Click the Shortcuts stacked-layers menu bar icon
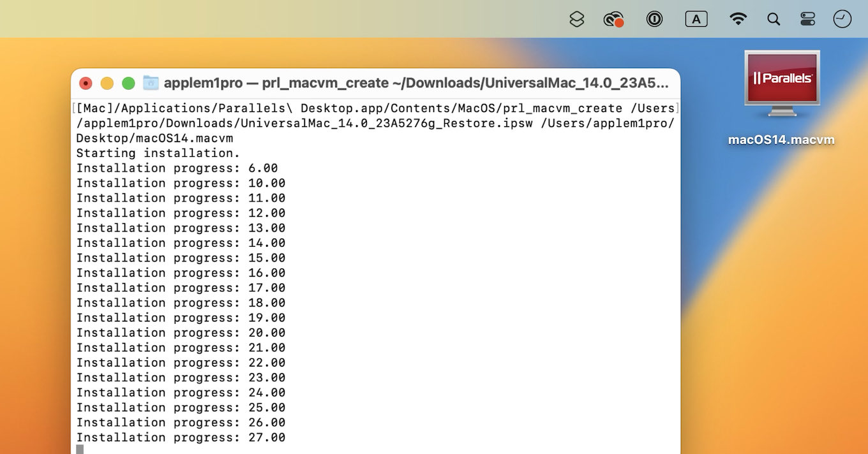 (x=576, y=18)
